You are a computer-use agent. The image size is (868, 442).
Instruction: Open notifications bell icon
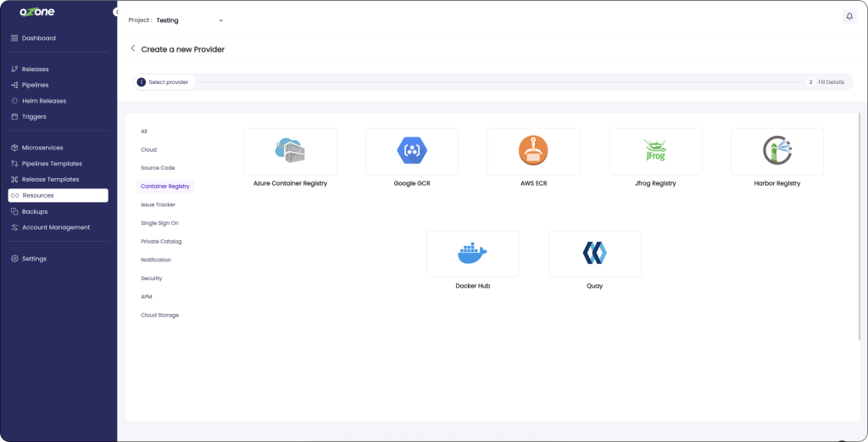tap(849, 16)
